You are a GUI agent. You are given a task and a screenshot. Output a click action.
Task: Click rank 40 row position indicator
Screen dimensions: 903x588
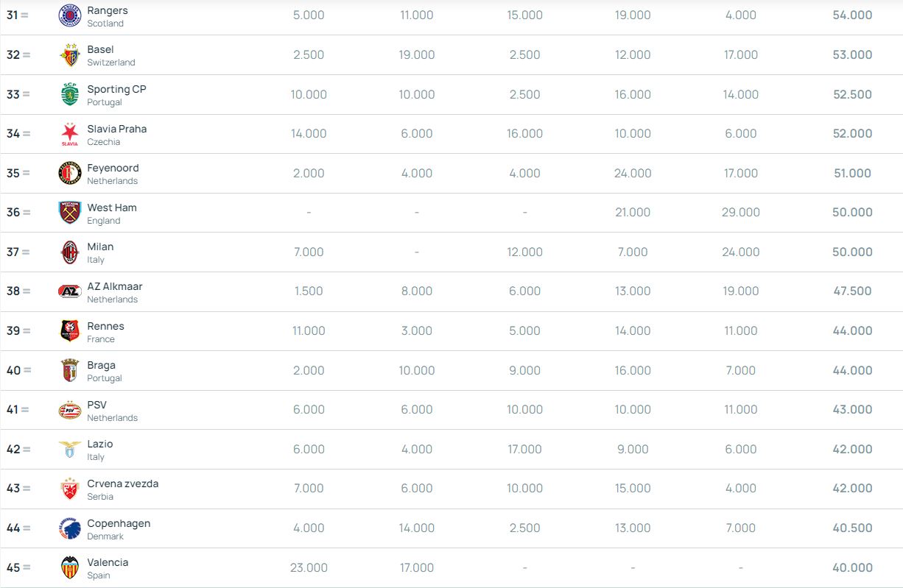(x=19, y=370)
